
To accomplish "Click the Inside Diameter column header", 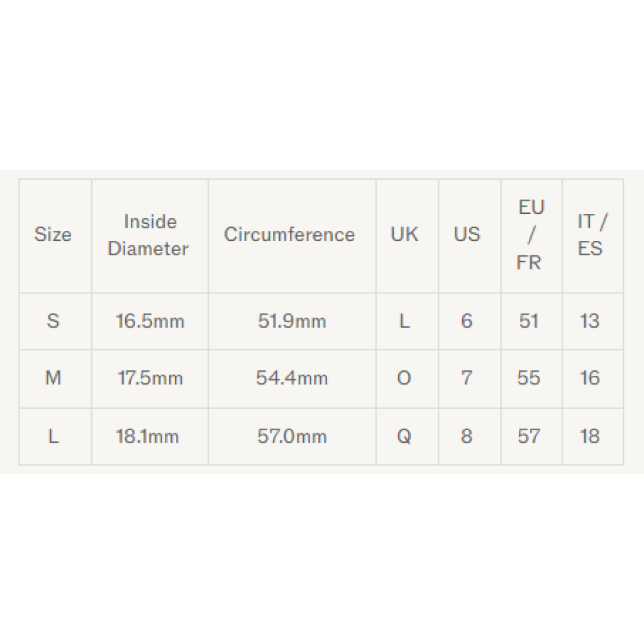I will [x=149, y=235].
